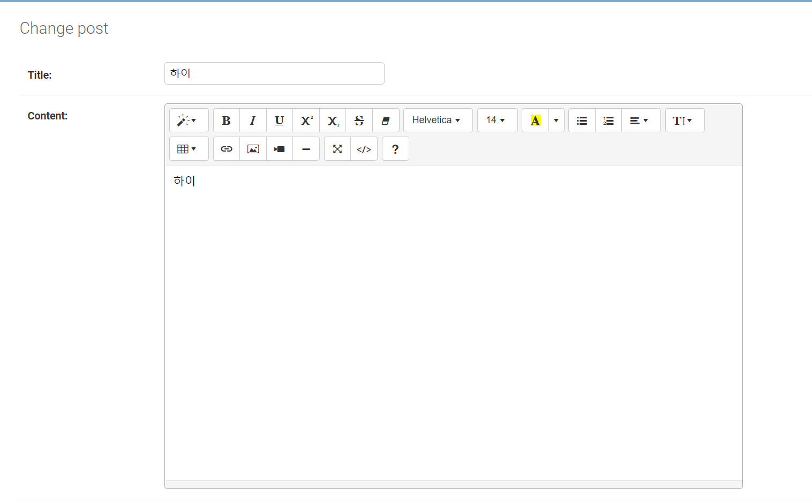Image resolution: width=812 pixels, height=504 pixels.
Task: Click the editor resize bar at the bottom
Action: [453, 485]
